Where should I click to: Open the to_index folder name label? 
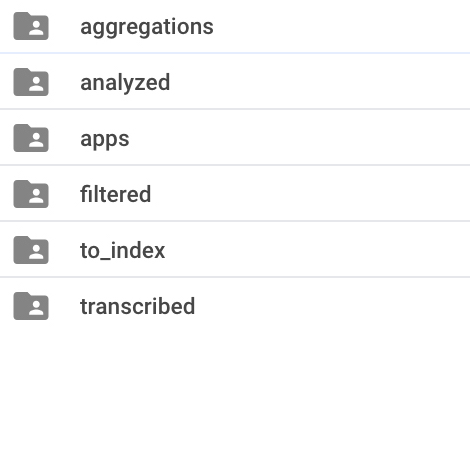pos(123,251)
